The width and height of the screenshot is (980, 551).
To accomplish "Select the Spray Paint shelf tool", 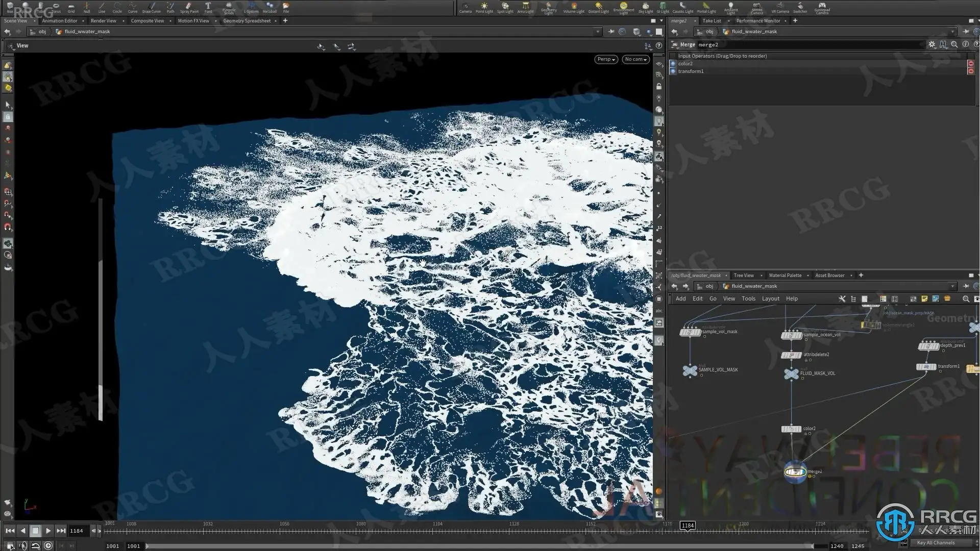I will click(x=189, y=7).
